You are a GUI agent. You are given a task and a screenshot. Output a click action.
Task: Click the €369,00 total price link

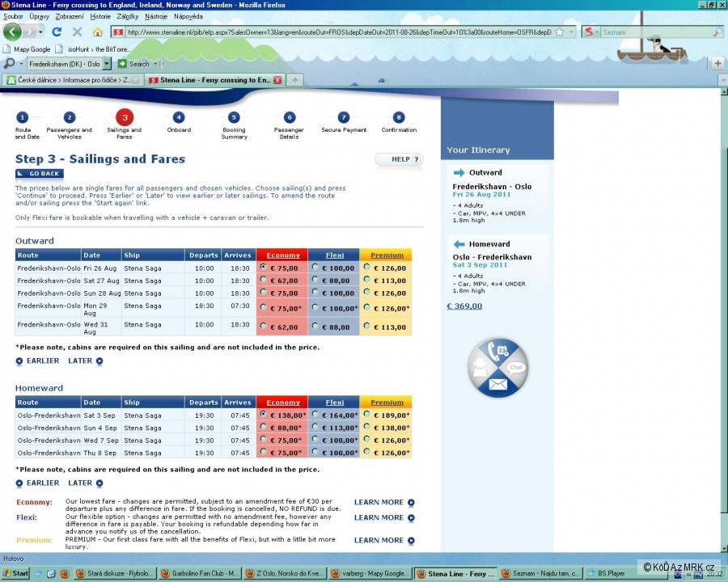pyautogui.click(x=464, y=306)
